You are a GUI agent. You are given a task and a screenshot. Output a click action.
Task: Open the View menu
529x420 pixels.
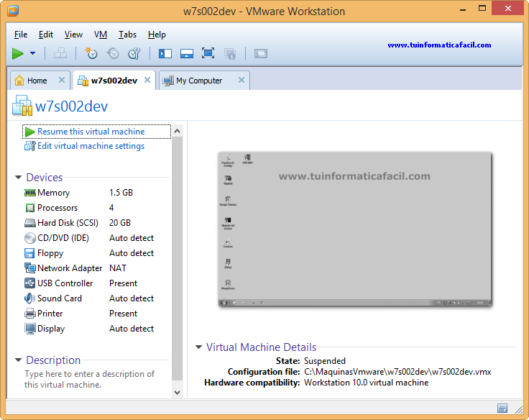[73, 35]
